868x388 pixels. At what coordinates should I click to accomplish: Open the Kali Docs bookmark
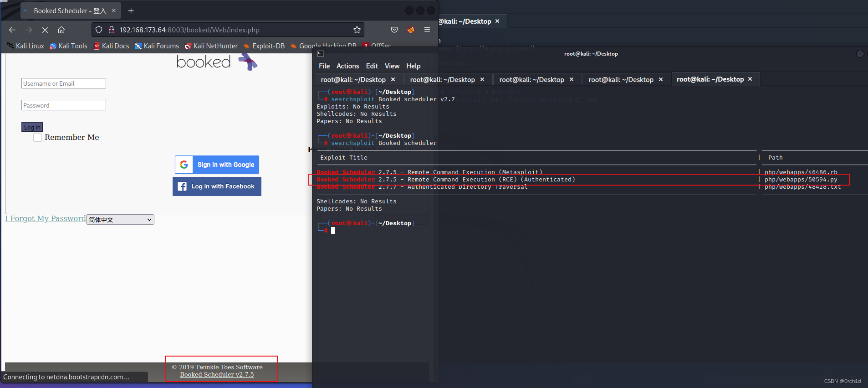111,46
